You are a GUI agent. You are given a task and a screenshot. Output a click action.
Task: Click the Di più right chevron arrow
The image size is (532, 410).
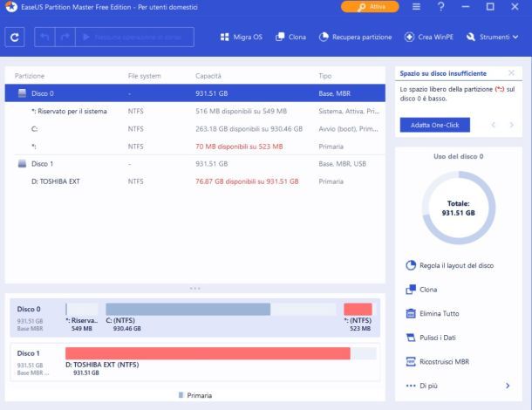coord(508,386)
